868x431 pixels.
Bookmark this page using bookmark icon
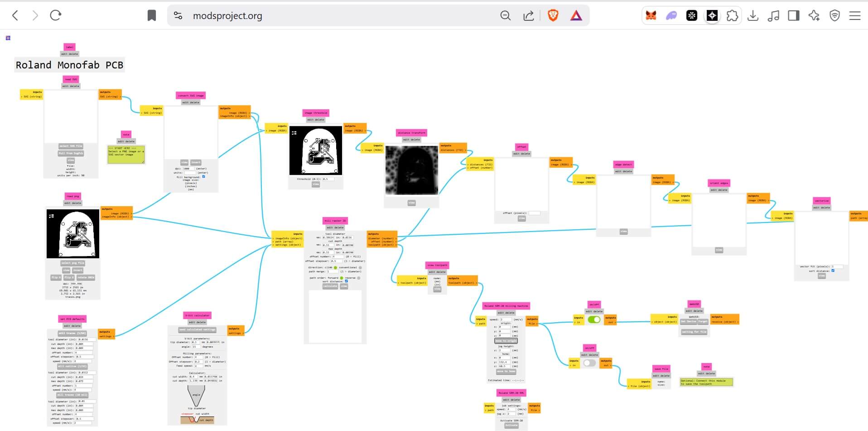point(152,16)
